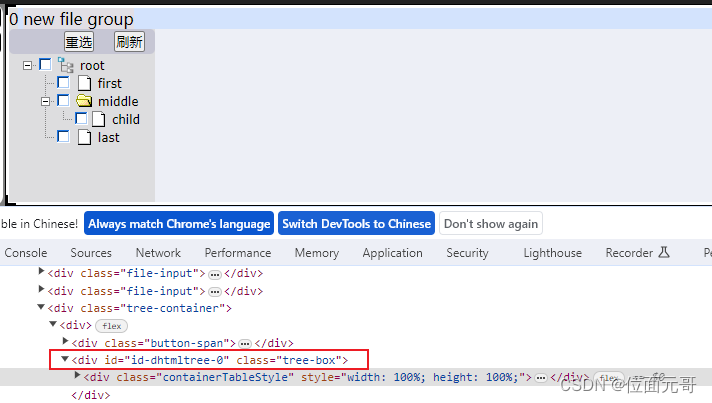
Task: Collapse the middle folder node
Action: 45,102
